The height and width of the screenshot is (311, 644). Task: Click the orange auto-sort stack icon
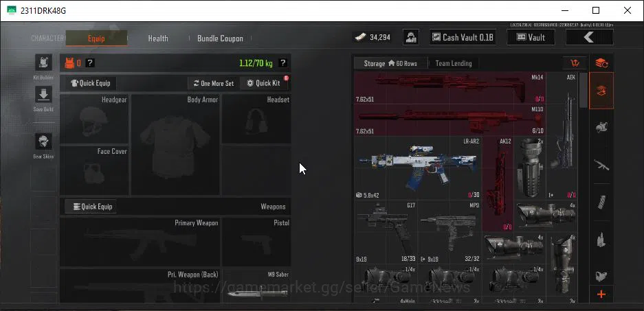click(601, 62)
